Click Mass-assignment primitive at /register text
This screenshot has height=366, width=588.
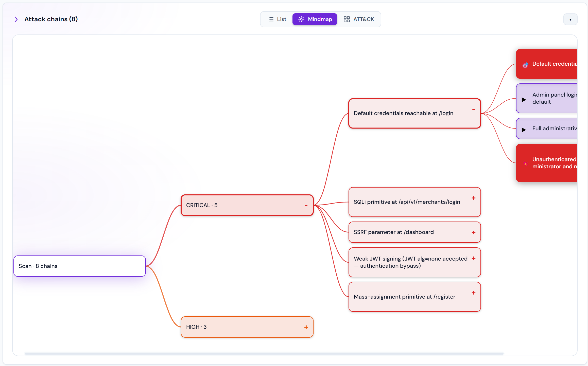coord(404,297)
